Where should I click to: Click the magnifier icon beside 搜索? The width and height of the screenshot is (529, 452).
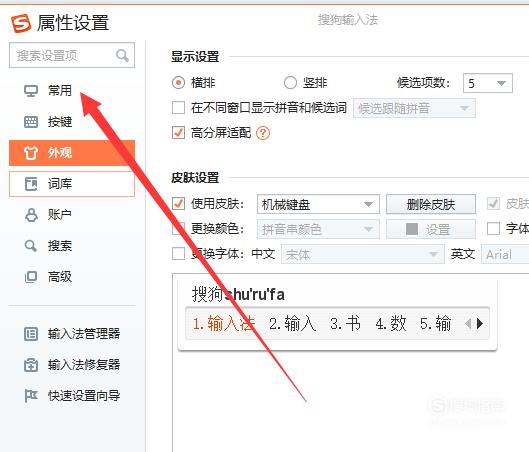point(31,246)
